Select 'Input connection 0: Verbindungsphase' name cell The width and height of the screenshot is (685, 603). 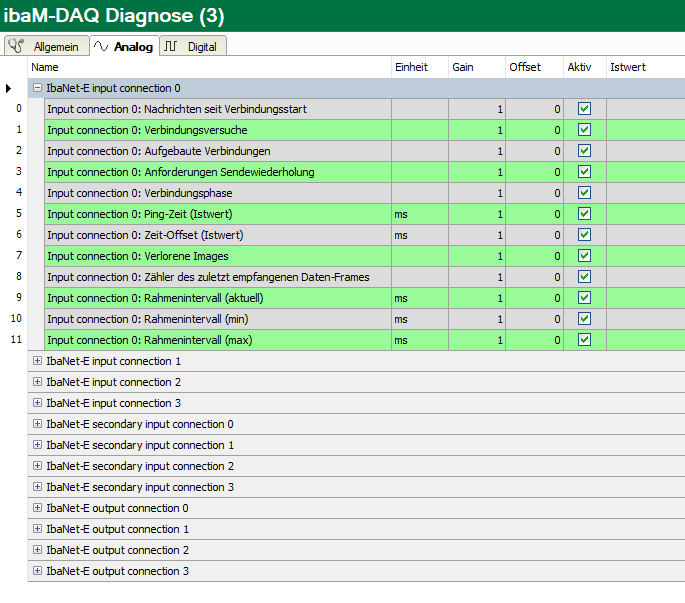click(218, 193)
